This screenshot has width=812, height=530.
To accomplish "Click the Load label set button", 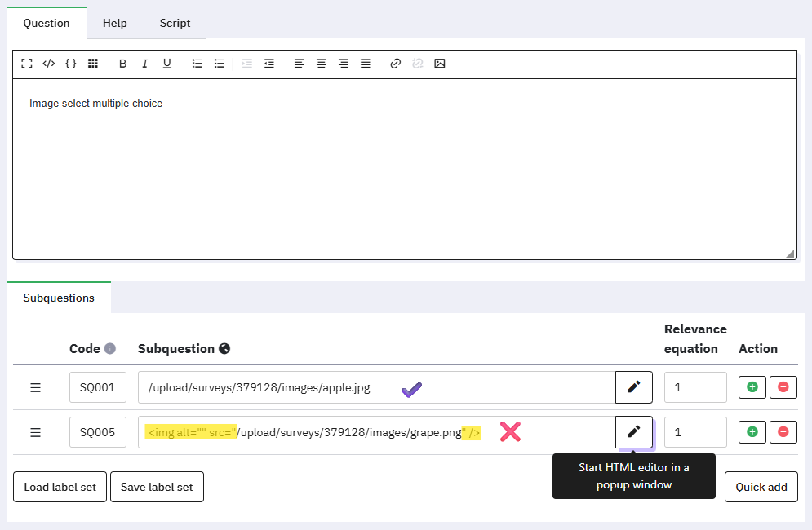I will (x=60, y=487).
